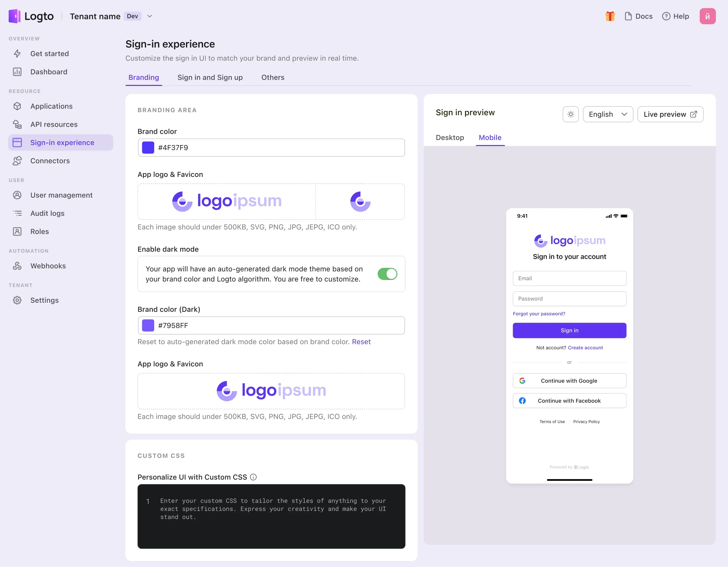Screen dimensions: 728x567
Task: Click the Dashboard sidebar icon
Action: (18, 72)
